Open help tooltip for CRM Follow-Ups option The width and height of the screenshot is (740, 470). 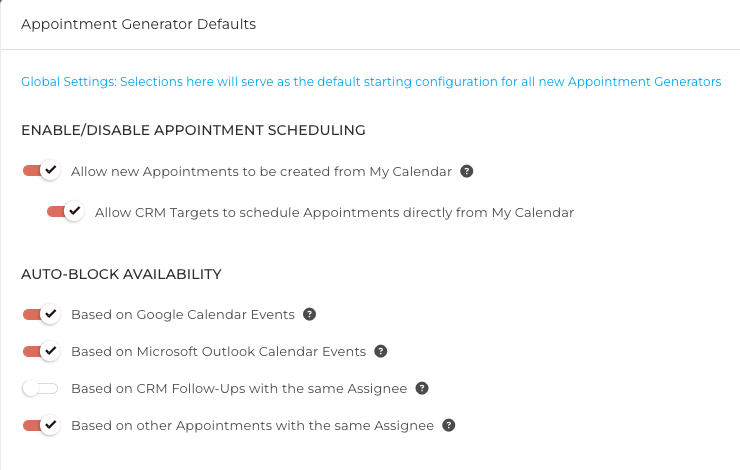point(422,388)
